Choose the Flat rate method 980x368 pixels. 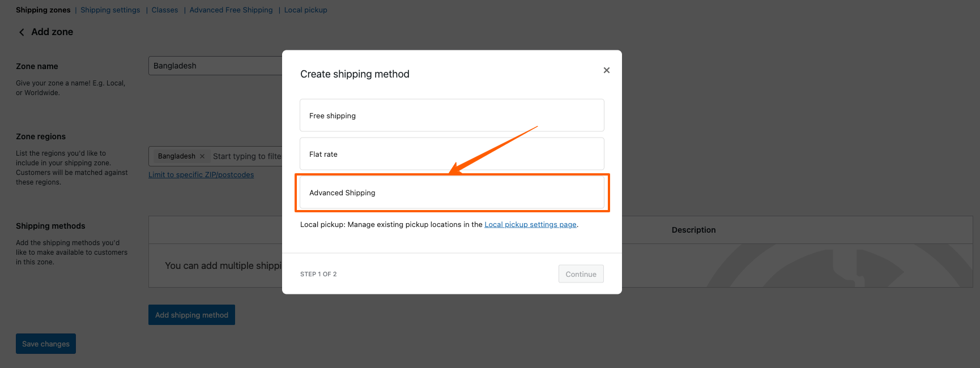coord(451,154)
